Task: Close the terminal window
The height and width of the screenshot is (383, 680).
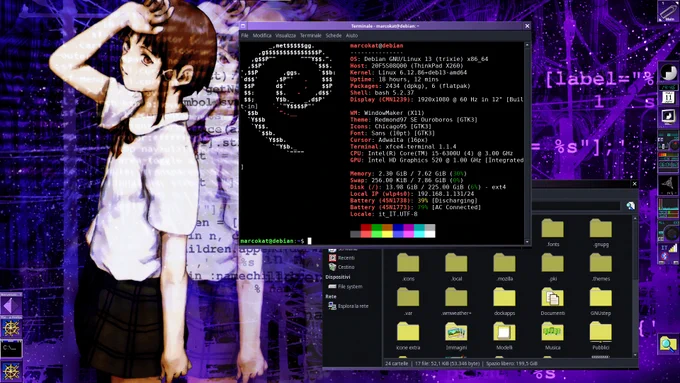Action: [x=527, y=26]
